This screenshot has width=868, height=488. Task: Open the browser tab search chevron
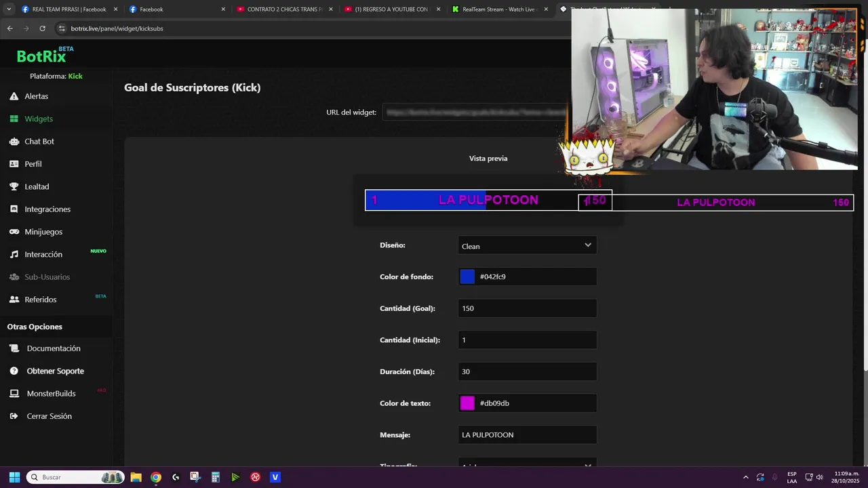pyautogui.click(x=9, y=9)
